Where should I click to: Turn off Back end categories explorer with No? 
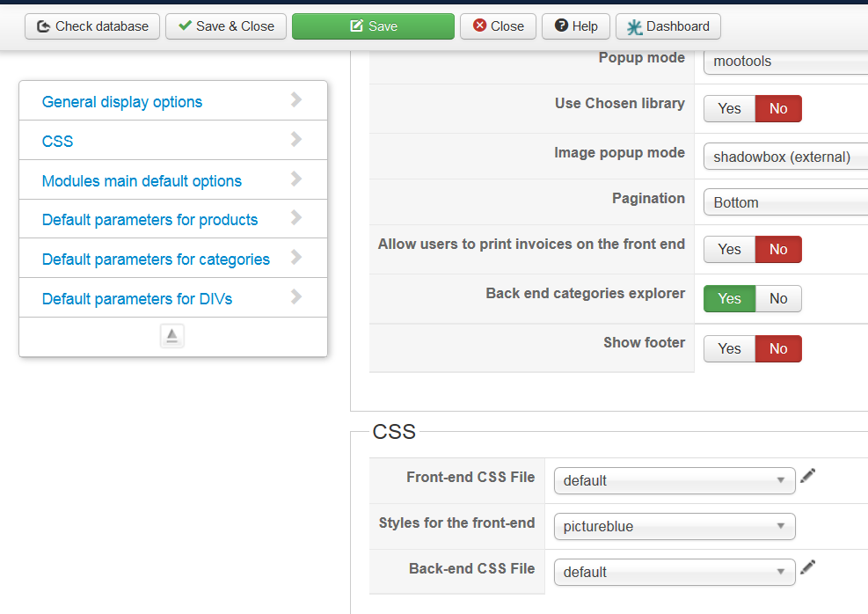pyautogui.click(x=778, y=299)
